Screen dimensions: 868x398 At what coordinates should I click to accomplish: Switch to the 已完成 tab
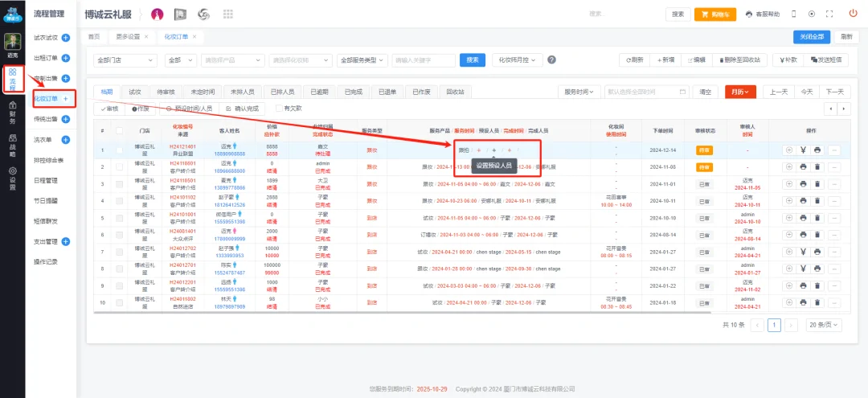pos(354,92)
